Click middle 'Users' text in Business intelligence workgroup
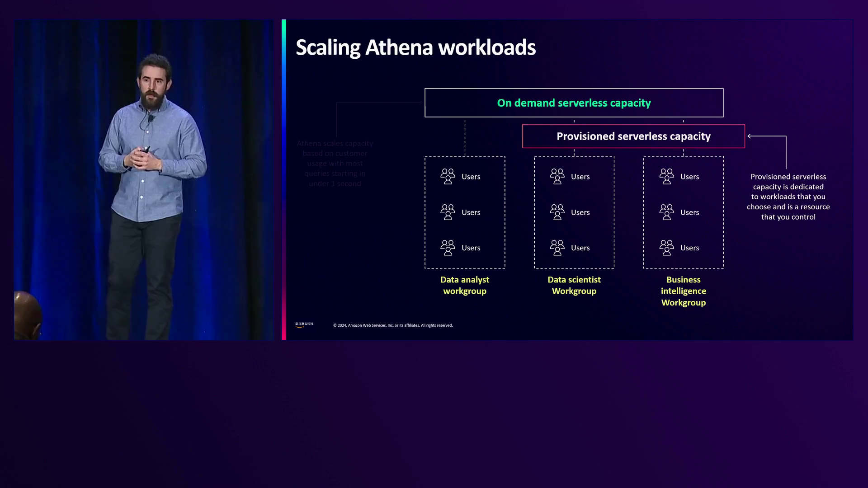 point(689,212)
